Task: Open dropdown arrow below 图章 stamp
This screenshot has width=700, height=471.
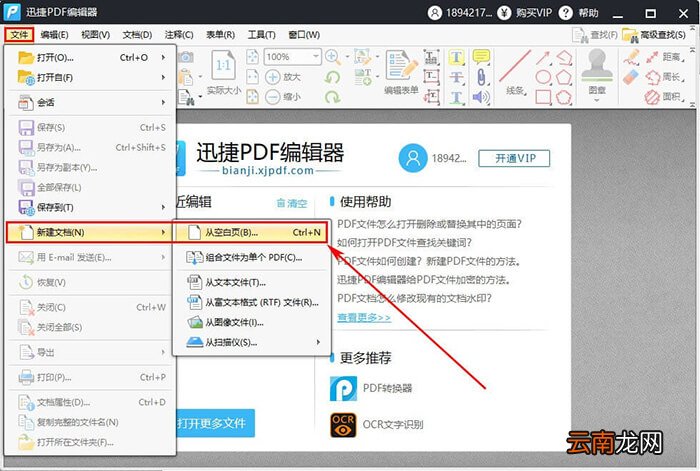Action: 597,100
